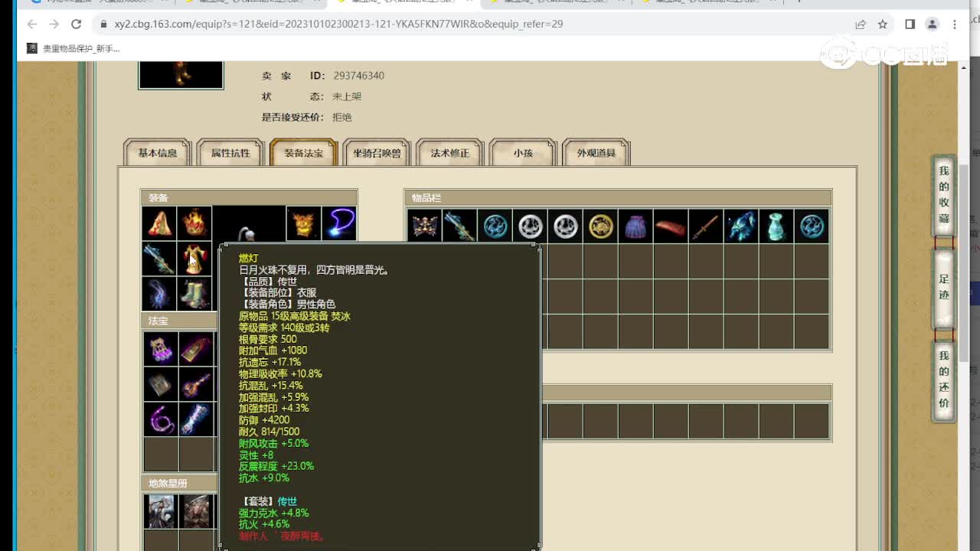This screenshot has height=551, width=980.
Task: Focus the browser address bar URL
Action: [338, 24]
